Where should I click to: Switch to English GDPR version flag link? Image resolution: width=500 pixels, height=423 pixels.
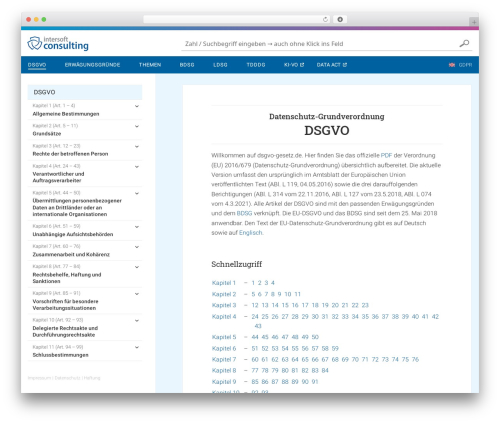tap(460, 65)
